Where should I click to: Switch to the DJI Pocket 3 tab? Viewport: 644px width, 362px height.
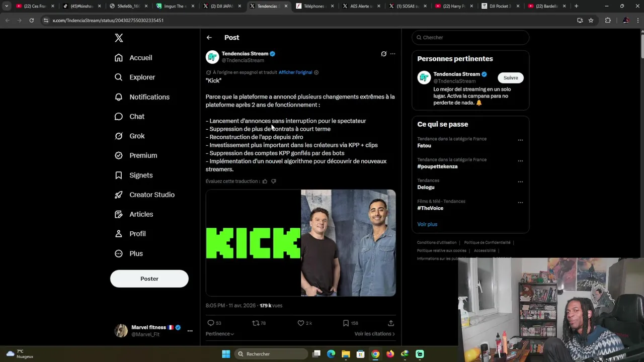[x=501, y=6]
